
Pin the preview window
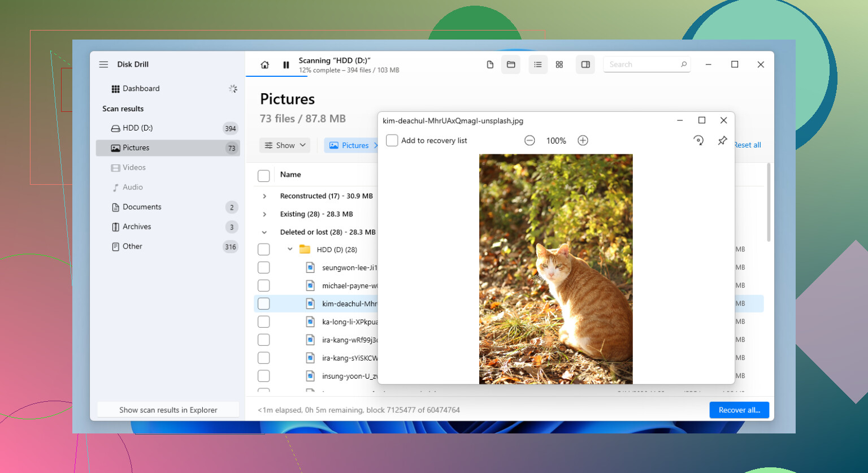point(722,141)
